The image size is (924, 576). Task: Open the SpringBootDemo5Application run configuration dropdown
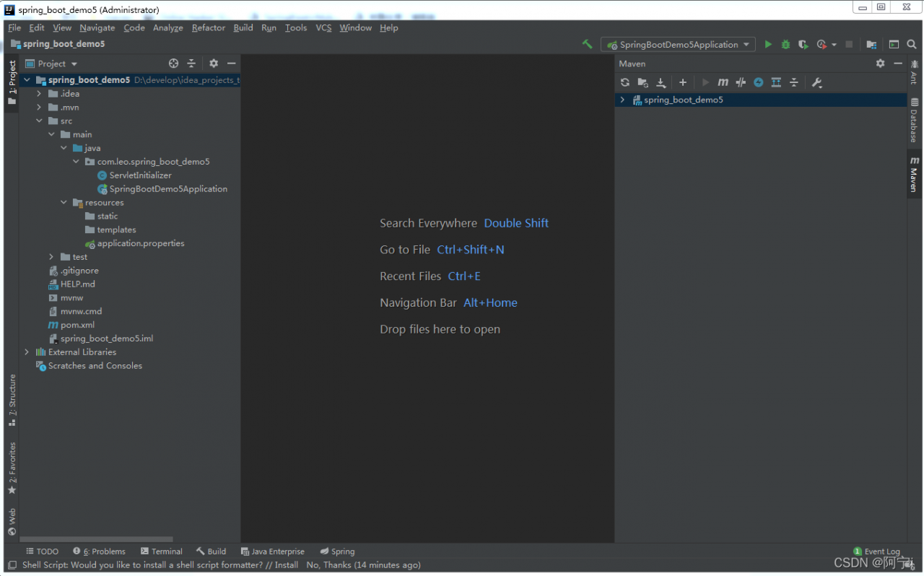pos(678,44)
